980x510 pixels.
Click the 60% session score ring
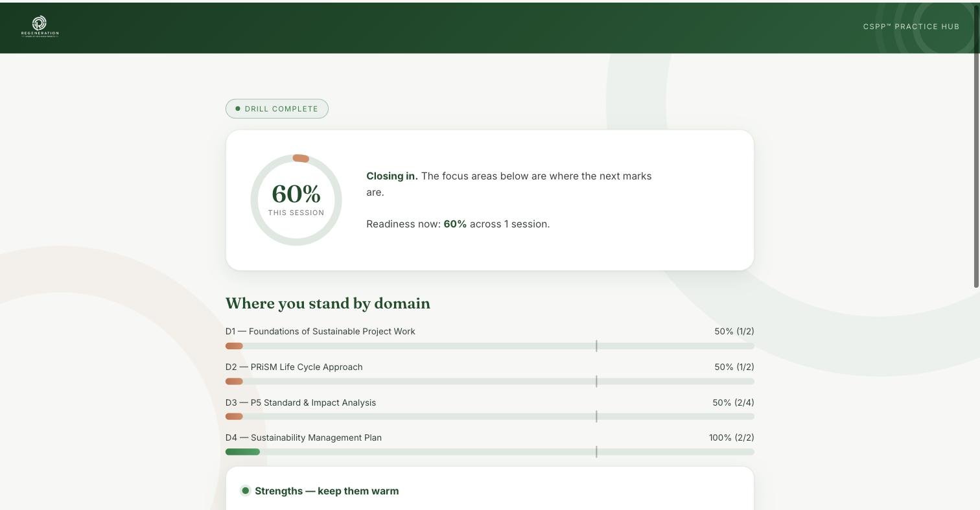296,200
